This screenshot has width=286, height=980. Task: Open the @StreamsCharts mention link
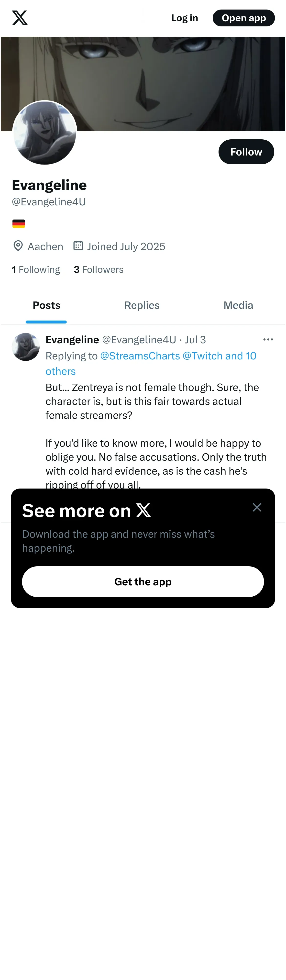[x=140, y=356]
